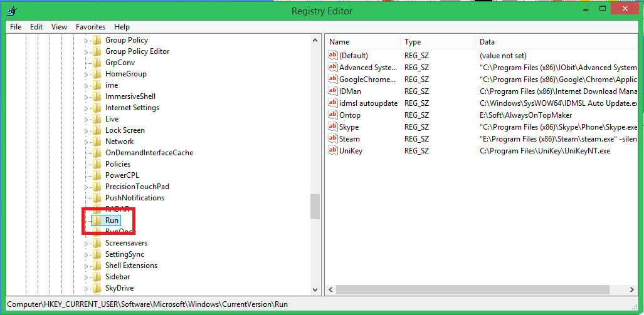Click the Network folder icon
Viewport: 644px width, 315px height.
[97, 142]
